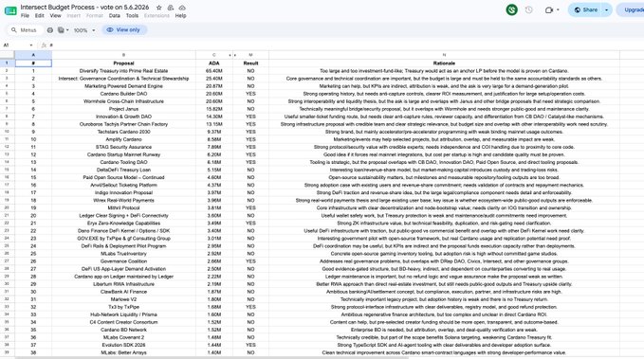
Task: Open the View menu
Action: coord(55,15)
